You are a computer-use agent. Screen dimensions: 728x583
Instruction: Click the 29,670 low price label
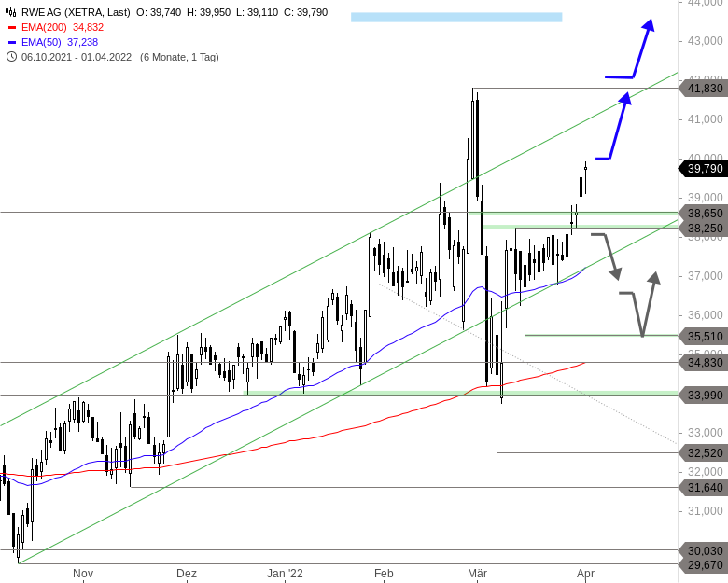704,565
